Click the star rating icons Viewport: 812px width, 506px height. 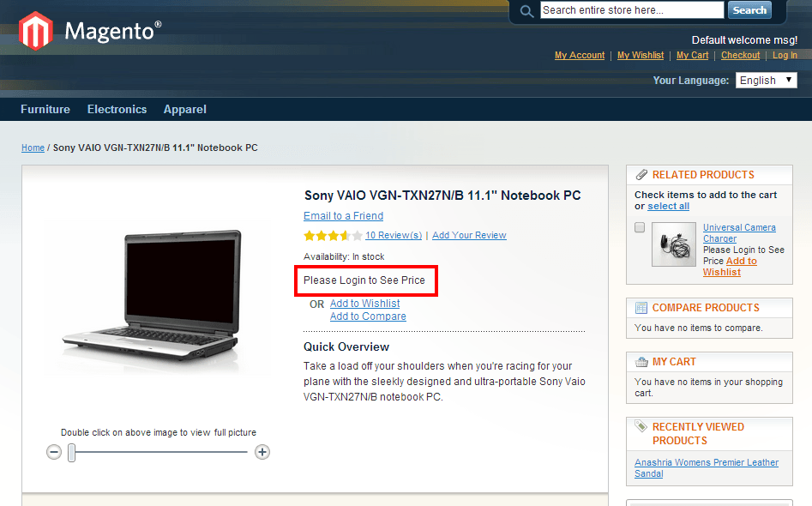(x=333, y=236)
